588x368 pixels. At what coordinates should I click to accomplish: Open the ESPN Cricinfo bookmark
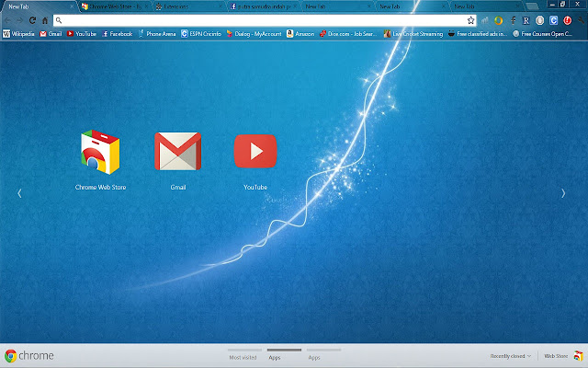201,34
